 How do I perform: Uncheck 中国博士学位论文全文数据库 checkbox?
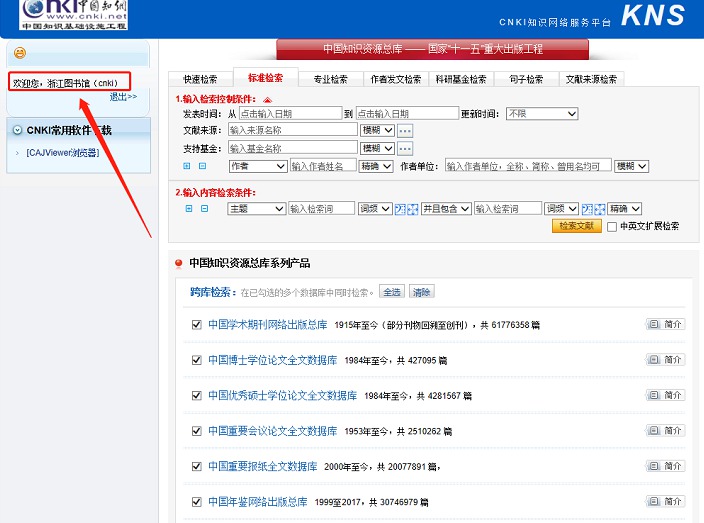click(x=196, y=360)
